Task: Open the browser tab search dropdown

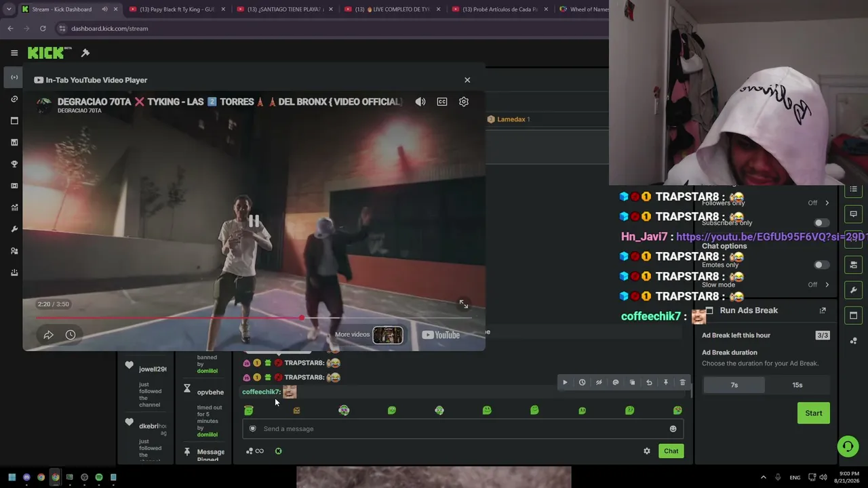Action: 8,9
